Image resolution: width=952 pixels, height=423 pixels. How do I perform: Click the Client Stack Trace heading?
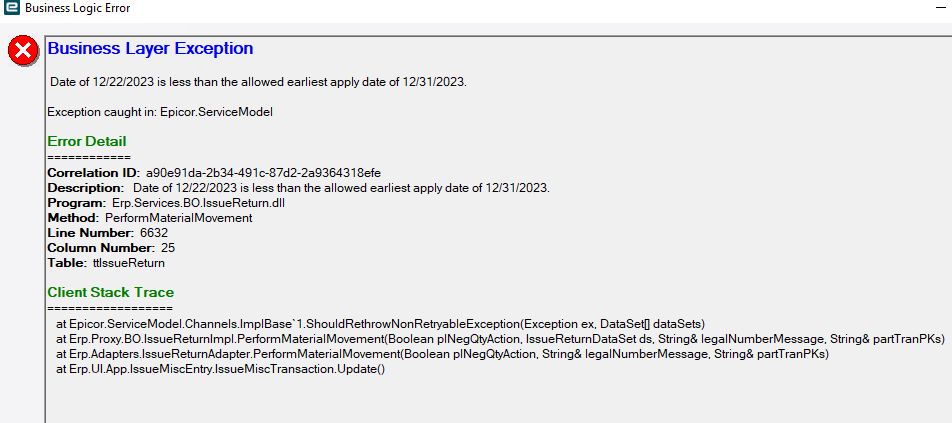pos(110,292)
